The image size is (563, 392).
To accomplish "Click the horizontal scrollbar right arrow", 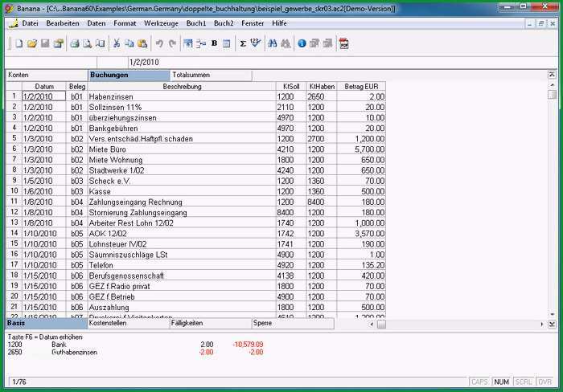I will tap(542, 325).
